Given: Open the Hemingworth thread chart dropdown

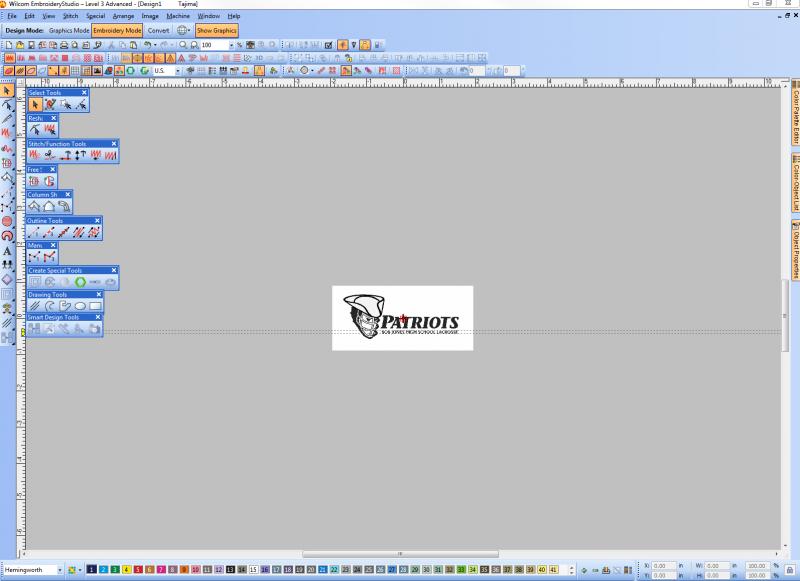Looking at the screenshot, I should point(60,570).
